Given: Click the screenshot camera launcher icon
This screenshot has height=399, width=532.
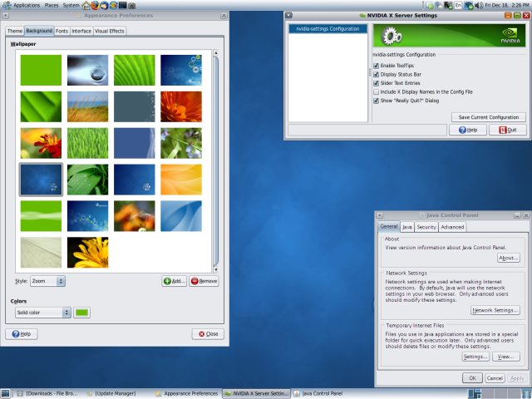Looking at the screenshot, I should [131, 6].
